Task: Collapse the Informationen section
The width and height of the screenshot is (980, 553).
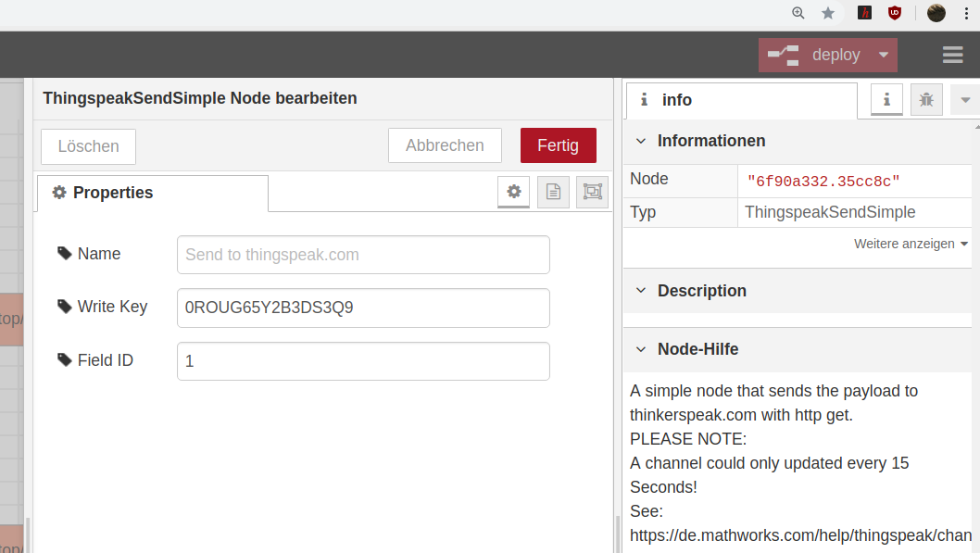Action: [x=640, y=141]
